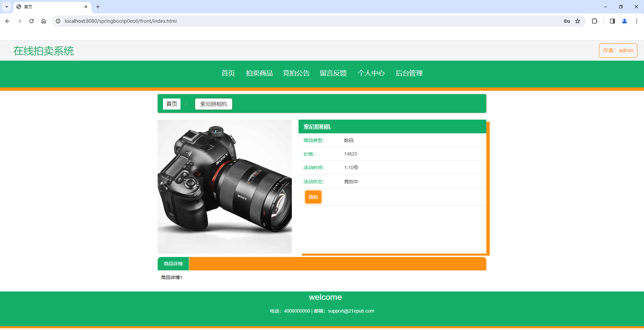Open the Chrome profile avatar icon
This screenshot has width=644, height=330.
point(625,21)
